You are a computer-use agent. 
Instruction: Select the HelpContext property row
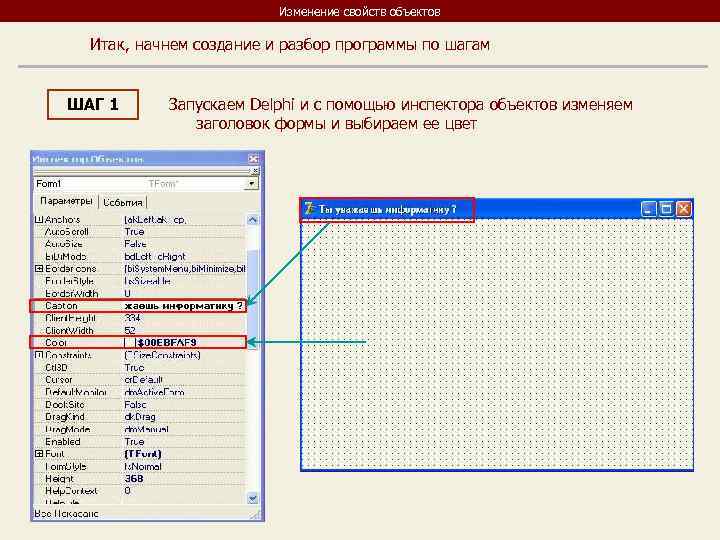140,491
